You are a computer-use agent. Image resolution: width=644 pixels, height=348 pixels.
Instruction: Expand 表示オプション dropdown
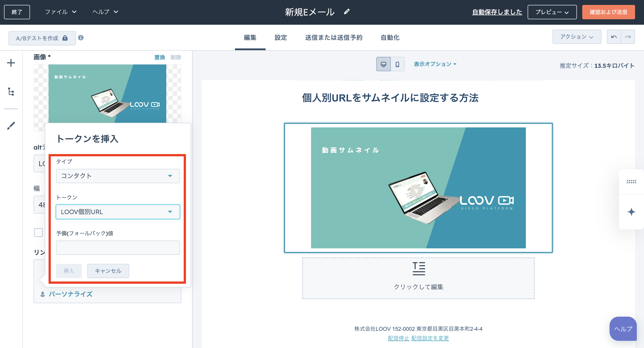coord(435,64)
